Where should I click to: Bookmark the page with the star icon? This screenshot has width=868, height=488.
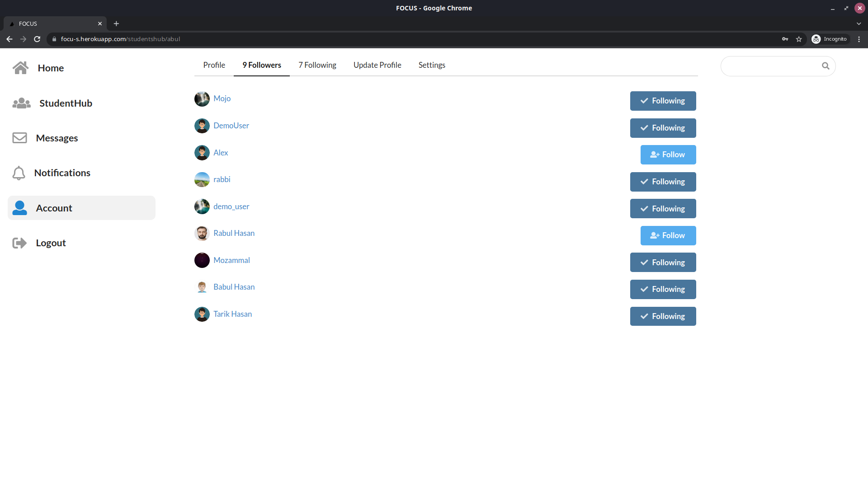799,39
